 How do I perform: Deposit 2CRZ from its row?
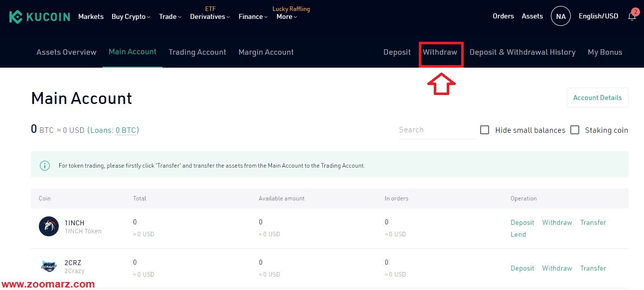522,268
